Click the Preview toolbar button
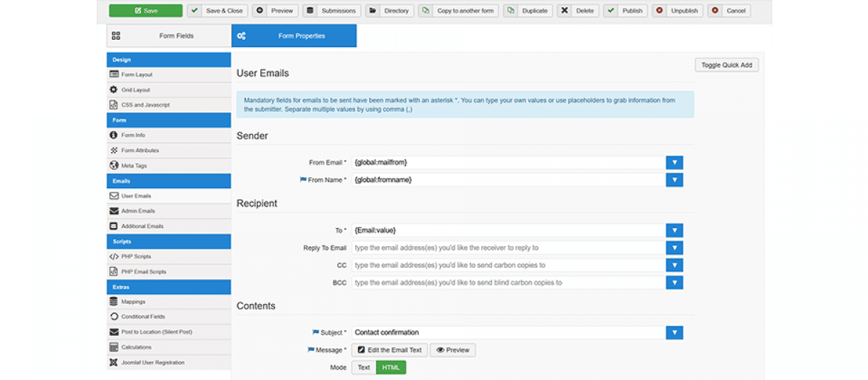This screenshot has width=868, height=380. (275, 11)
